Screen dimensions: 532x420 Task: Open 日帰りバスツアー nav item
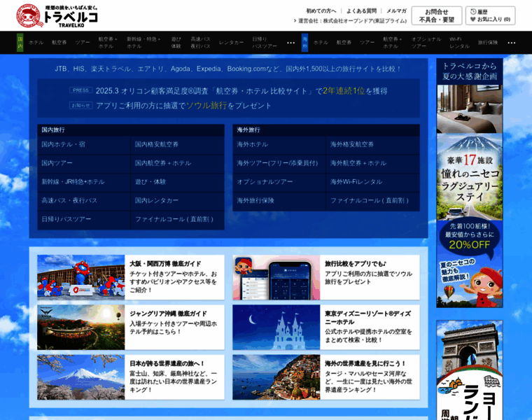pos(265,43)
